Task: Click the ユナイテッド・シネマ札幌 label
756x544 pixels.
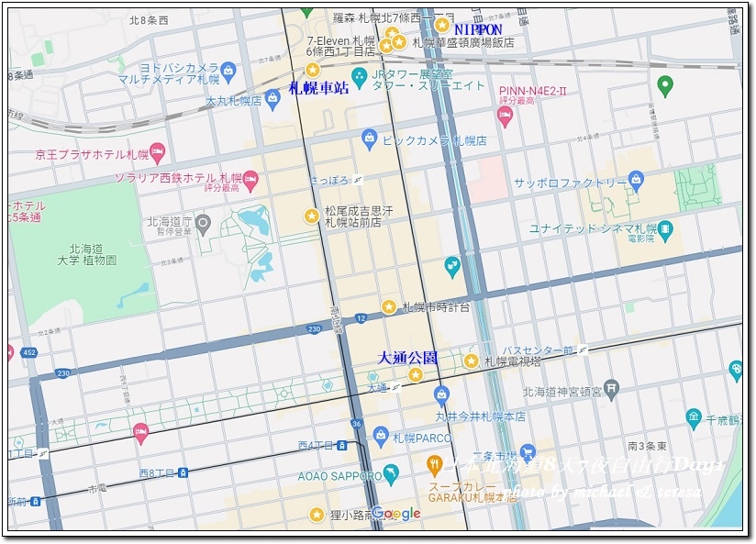Action: [x=594, y=228]
